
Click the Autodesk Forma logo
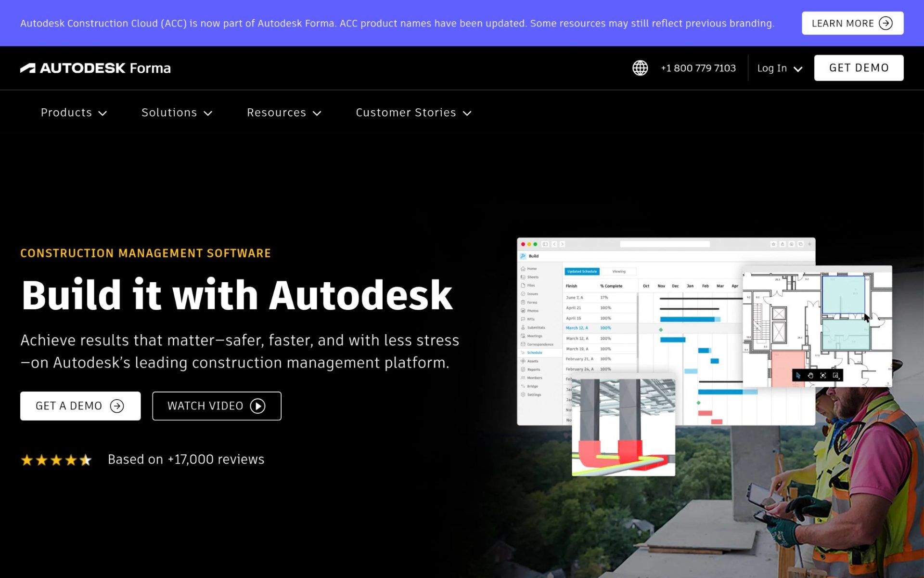tap(95, 68)
